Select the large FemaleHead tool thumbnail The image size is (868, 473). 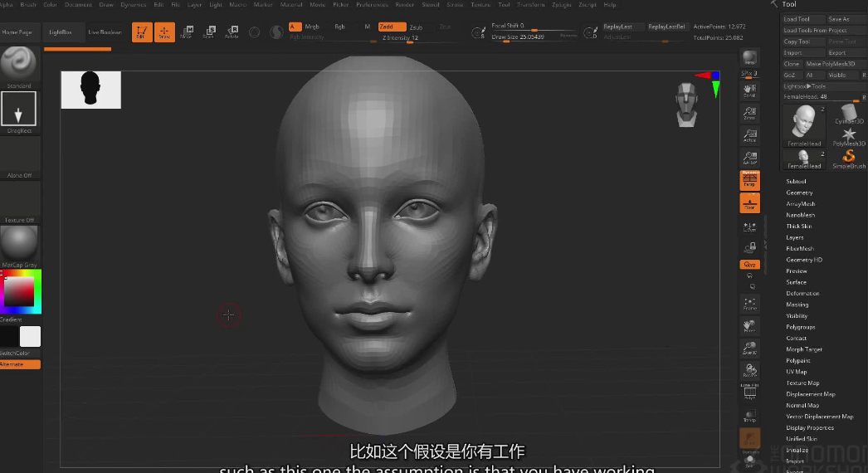pos(804,126)
